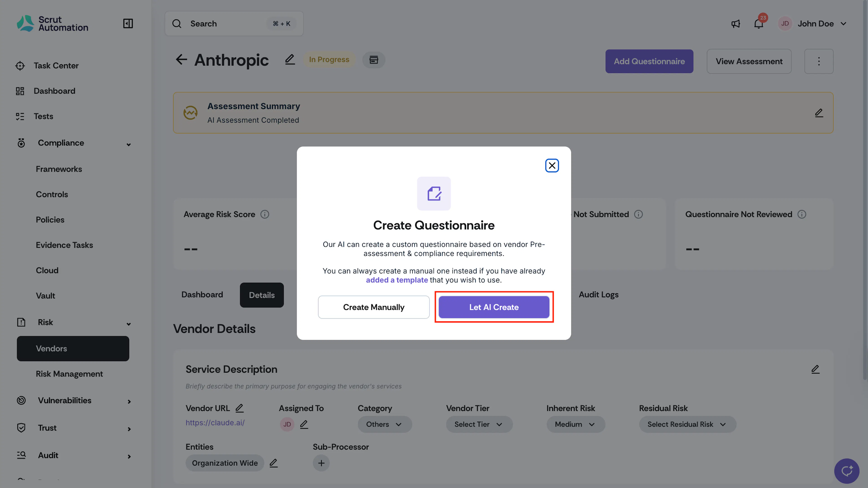The image size is (868, 488).
Task: Open the archive icon next to In Progress
Action: [374, 60]
